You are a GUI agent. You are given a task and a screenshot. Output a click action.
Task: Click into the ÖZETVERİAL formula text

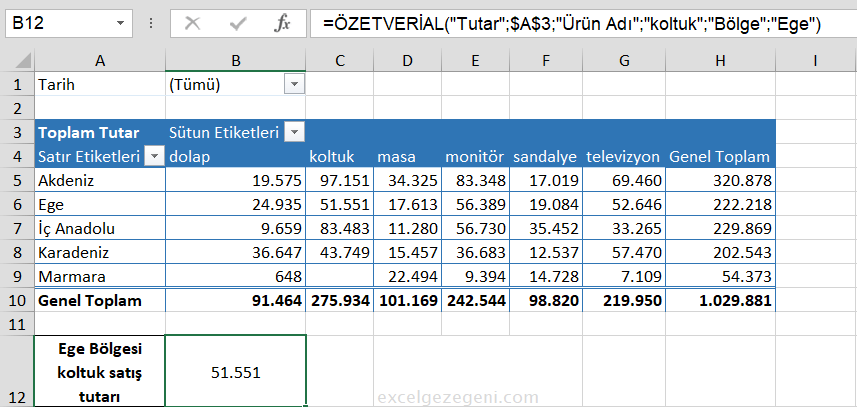tap(572, 24)
